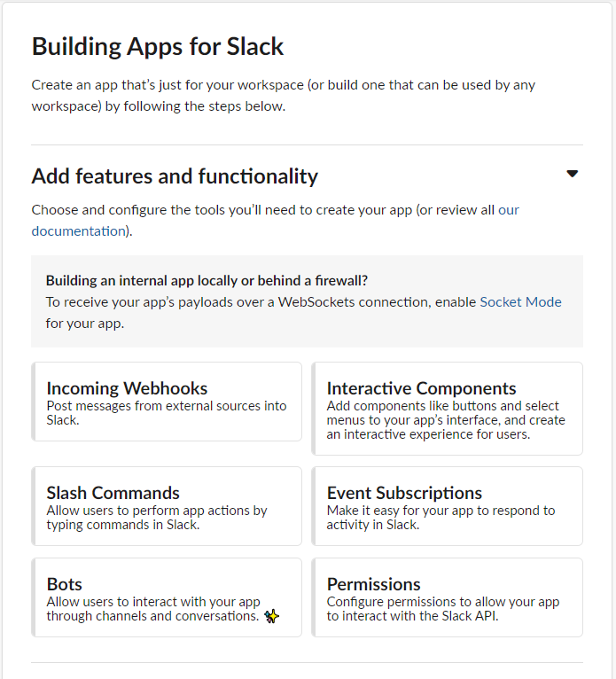This screenshot has width=616, height=679.
Task: Select the Interactive Components card title
Action: [421, 388]
